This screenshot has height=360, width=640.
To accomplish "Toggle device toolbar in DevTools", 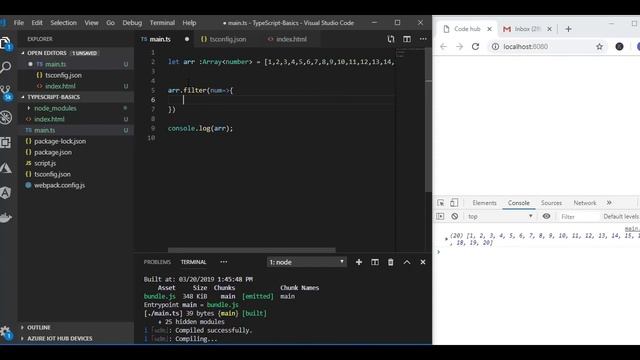I will (454, 203).
